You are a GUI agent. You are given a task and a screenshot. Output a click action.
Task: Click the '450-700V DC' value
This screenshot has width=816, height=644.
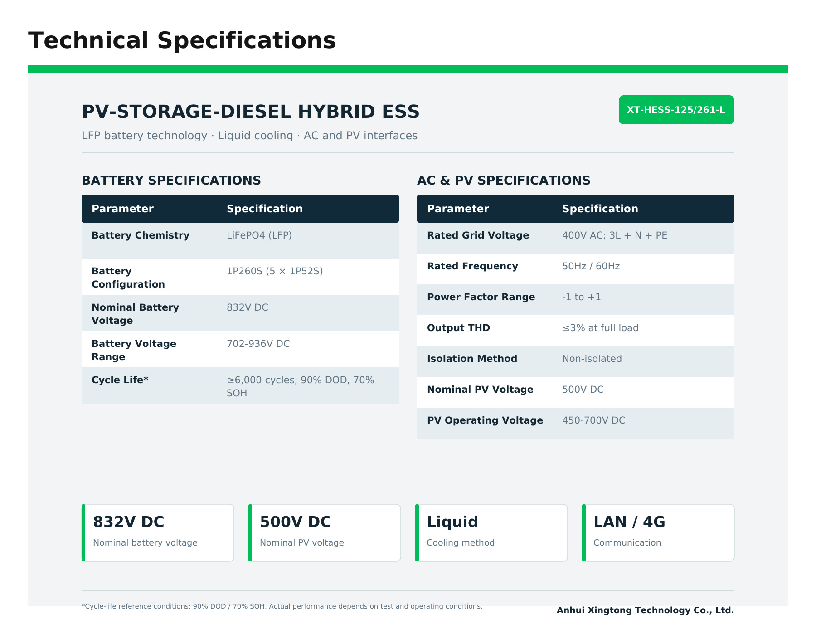pyautogui.click(x=594, y=420)
